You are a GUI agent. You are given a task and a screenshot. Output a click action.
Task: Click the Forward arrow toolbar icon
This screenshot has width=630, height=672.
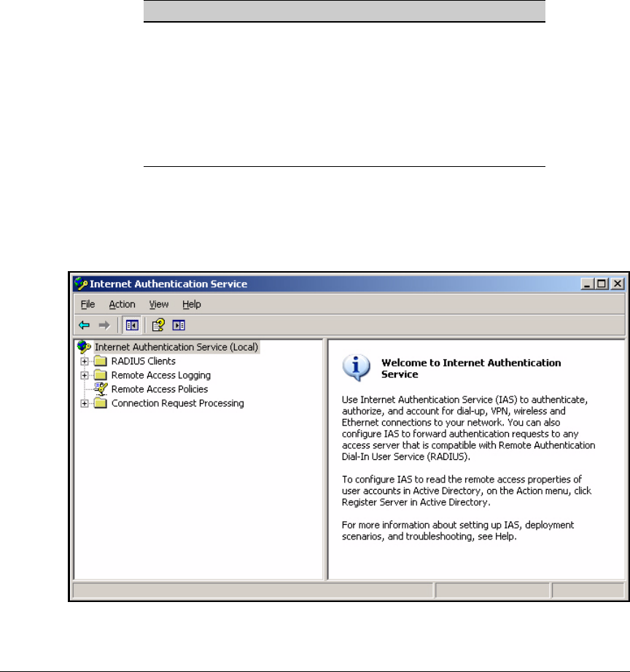(104, 325)
